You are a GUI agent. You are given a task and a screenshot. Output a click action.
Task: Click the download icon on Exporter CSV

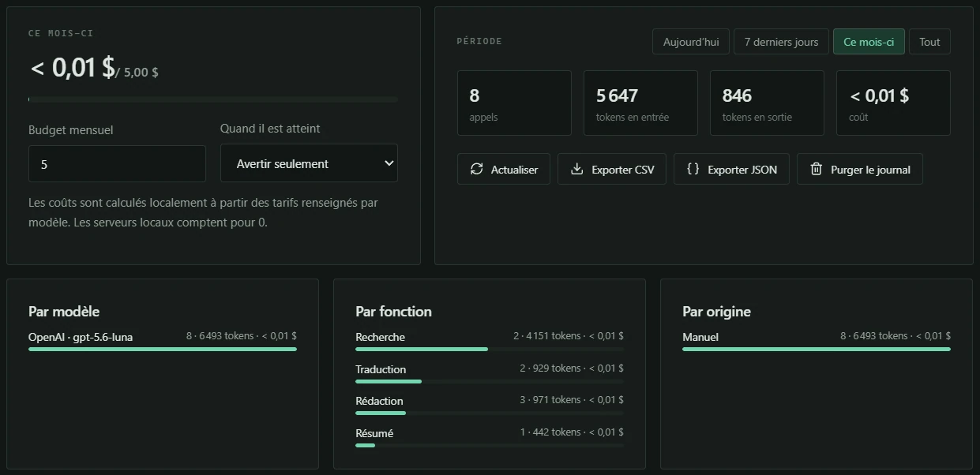click(577, 169)
